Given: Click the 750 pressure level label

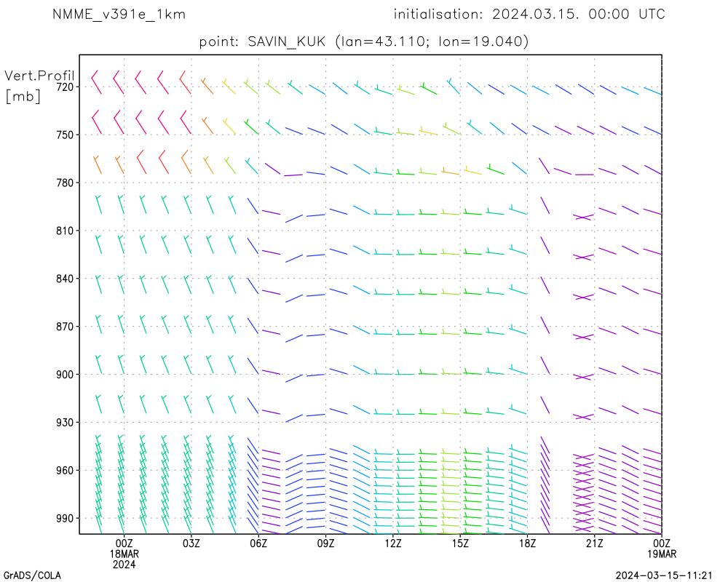Looking at the screenshot, I should (66, 135).
